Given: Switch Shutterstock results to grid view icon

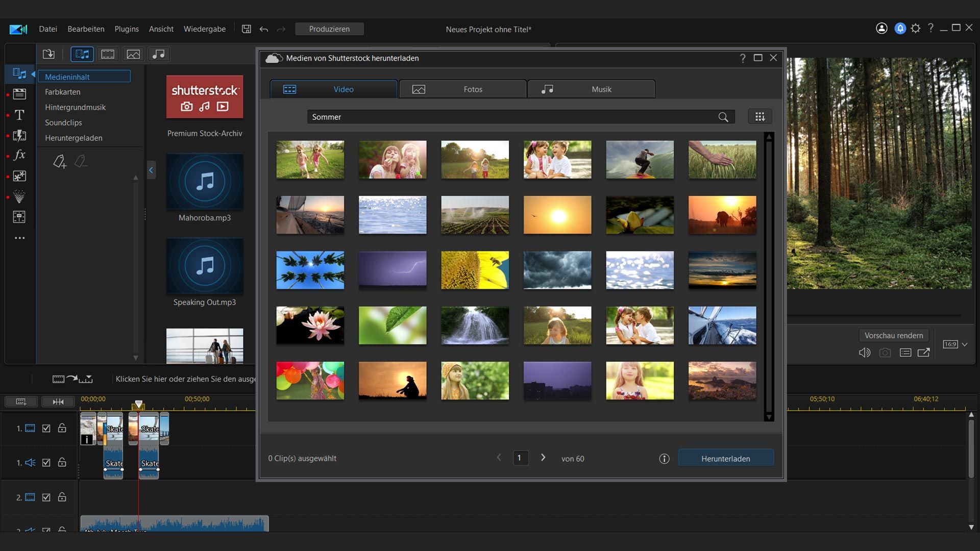Looking at the screenshot, I should click(x=759, y=117).
